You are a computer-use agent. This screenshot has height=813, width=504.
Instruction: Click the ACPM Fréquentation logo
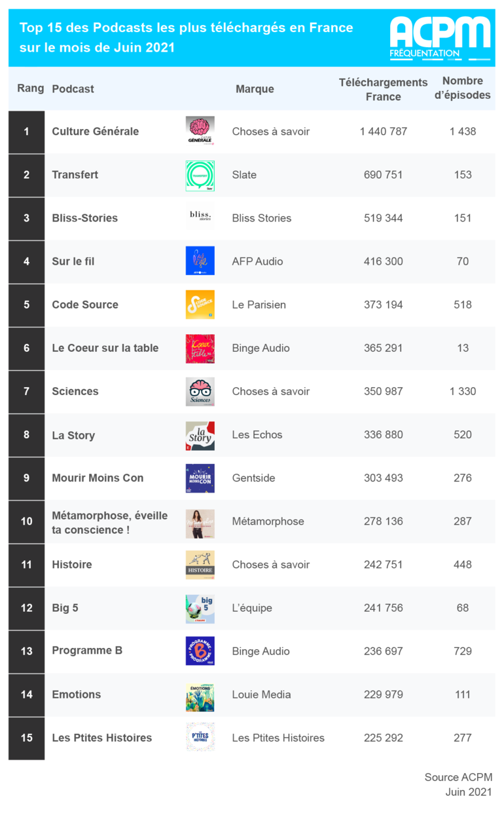(x=440, y=38)
